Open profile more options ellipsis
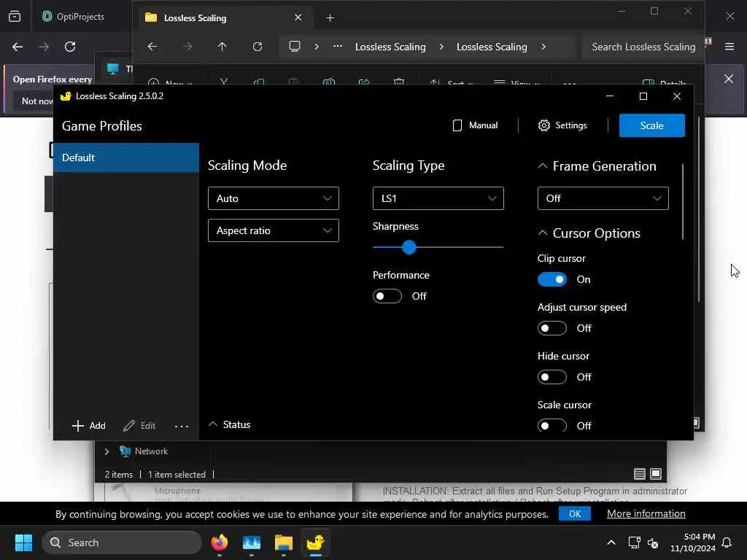Image resolution: width=747 pixels, height=560 pixels. pos(182,426)
